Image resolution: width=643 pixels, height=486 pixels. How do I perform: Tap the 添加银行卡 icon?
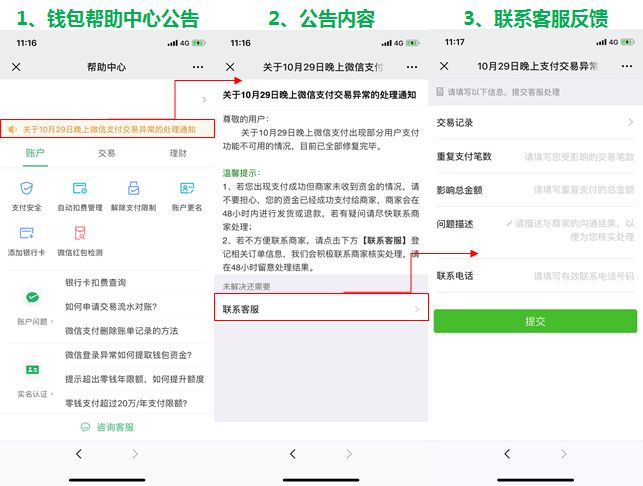[x=27, y=234]
